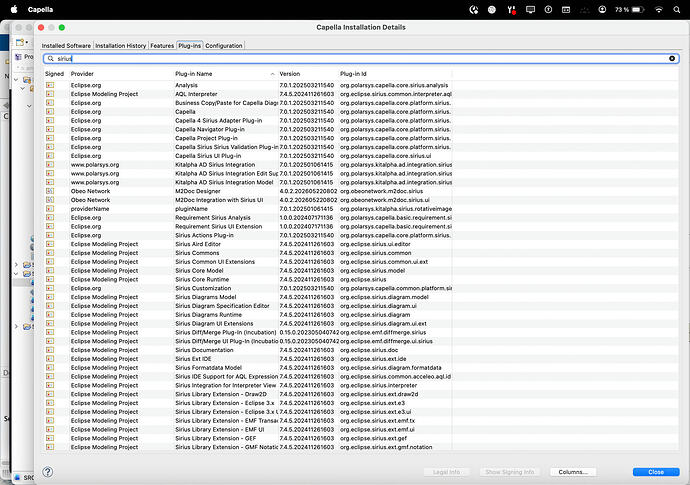Switch to the Features tab
The width and height of the screenshot is (690, 485).
click(x=162, y=45)
